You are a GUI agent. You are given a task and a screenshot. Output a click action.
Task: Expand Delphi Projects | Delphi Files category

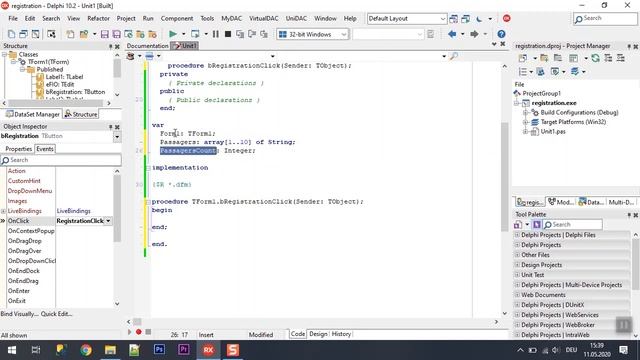[517, 235]
